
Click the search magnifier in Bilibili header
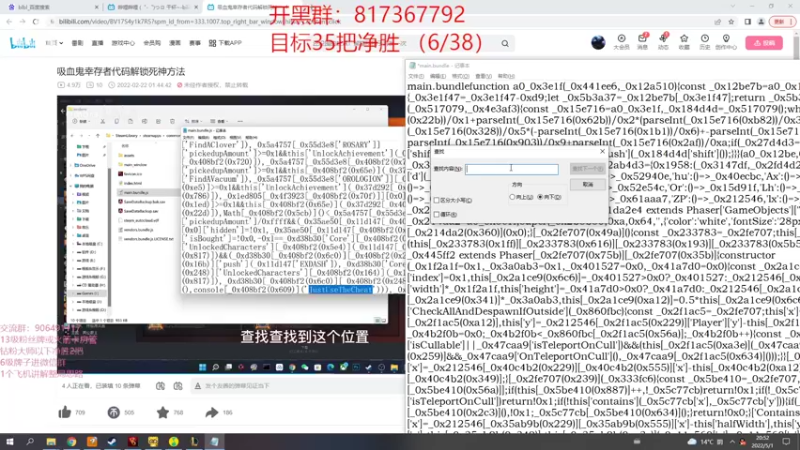click(x=505, y=44)
